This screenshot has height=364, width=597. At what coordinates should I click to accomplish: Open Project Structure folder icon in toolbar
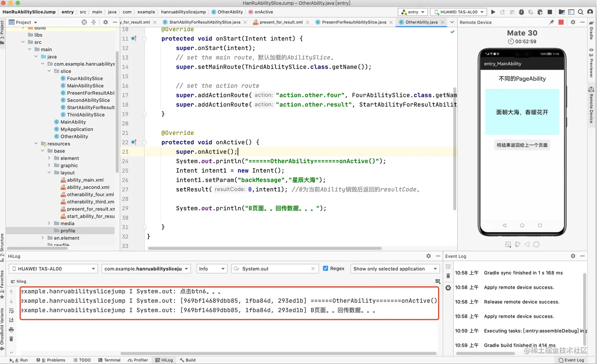(x=561, y=12)
